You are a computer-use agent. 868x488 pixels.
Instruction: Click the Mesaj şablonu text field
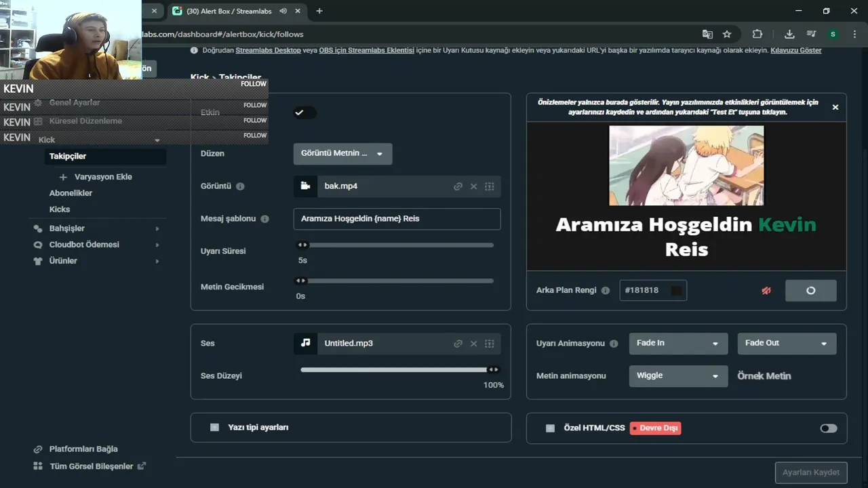tap(397, 219)
